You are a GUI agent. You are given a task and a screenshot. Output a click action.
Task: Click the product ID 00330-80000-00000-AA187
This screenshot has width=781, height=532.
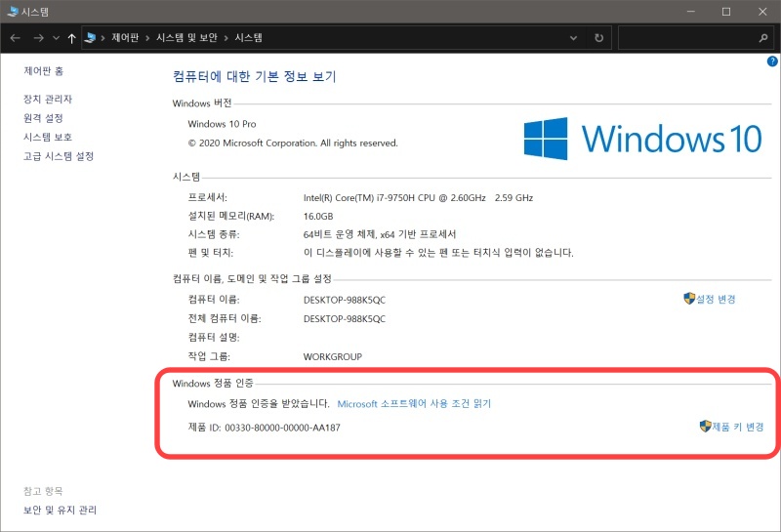282,428
